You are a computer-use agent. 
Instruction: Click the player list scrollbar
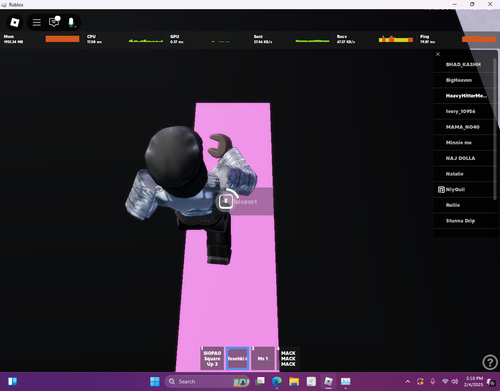pyautogui.click(x=495, y=129)
